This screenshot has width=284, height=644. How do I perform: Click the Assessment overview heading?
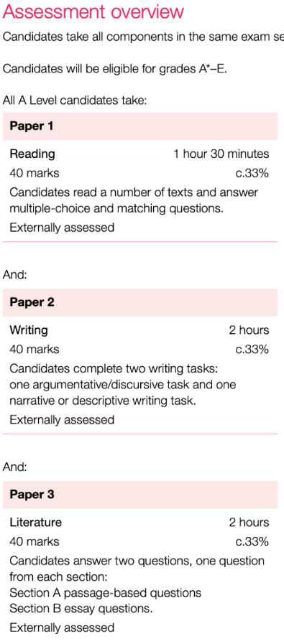[x=93, y=11]
